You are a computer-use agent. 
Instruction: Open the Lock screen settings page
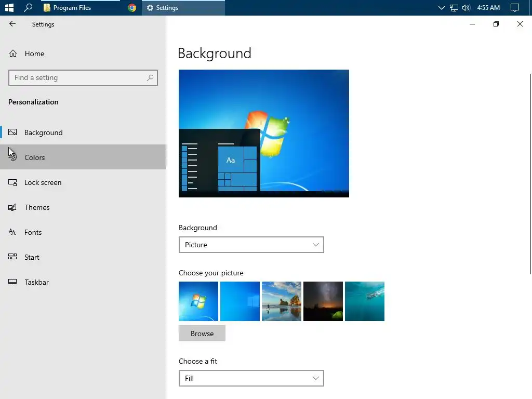[83, 182]
